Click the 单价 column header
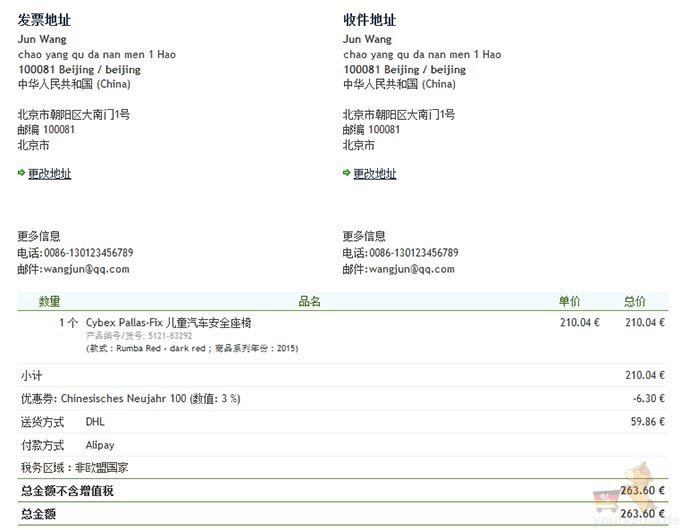Viewport: 680px width, 530px height. pos(569,301)
